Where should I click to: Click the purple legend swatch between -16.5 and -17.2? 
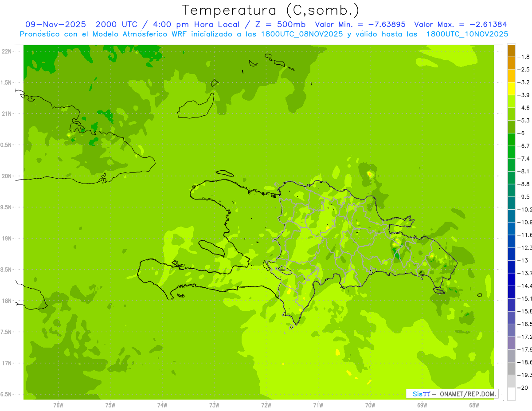point(511,331)
